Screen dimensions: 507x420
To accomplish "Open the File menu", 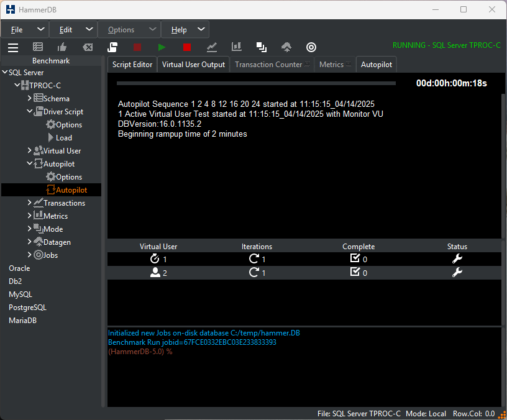I will point(25,30).
